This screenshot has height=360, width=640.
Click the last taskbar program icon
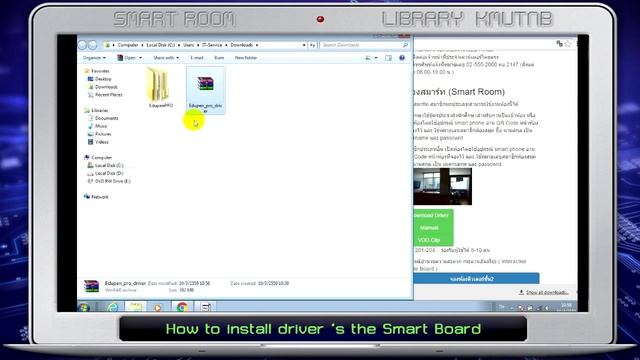pos(205,307)
